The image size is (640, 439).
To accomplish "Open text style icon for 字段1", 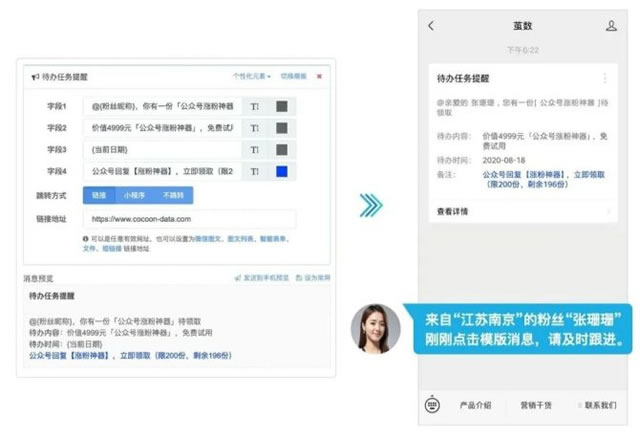I will click(x=255, y=106).
